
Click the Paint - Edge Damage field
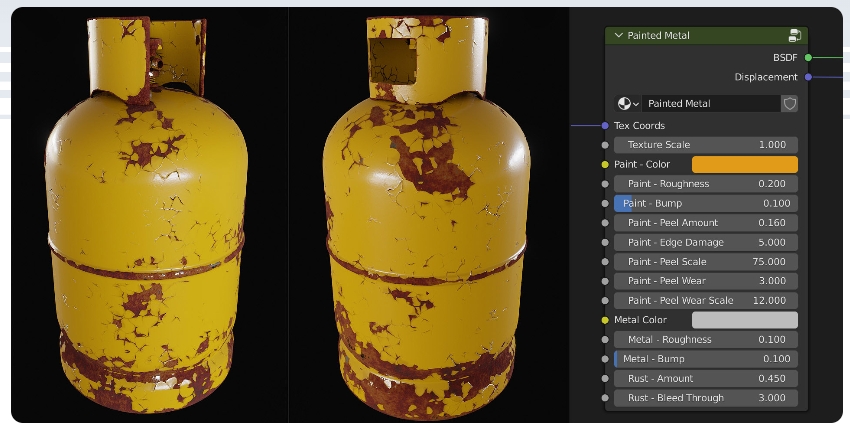pos(706,242)
